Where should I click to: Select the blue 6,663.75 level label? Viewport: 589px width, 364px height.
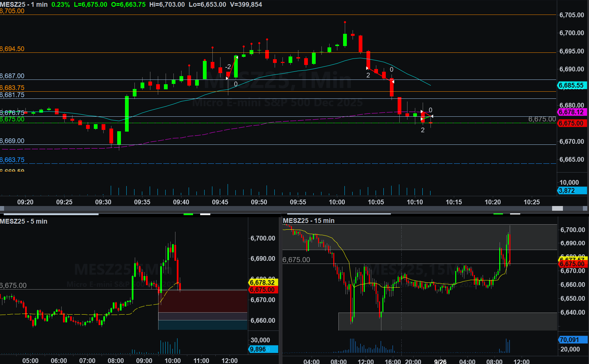pyautogui.click(x=12, y=160)
